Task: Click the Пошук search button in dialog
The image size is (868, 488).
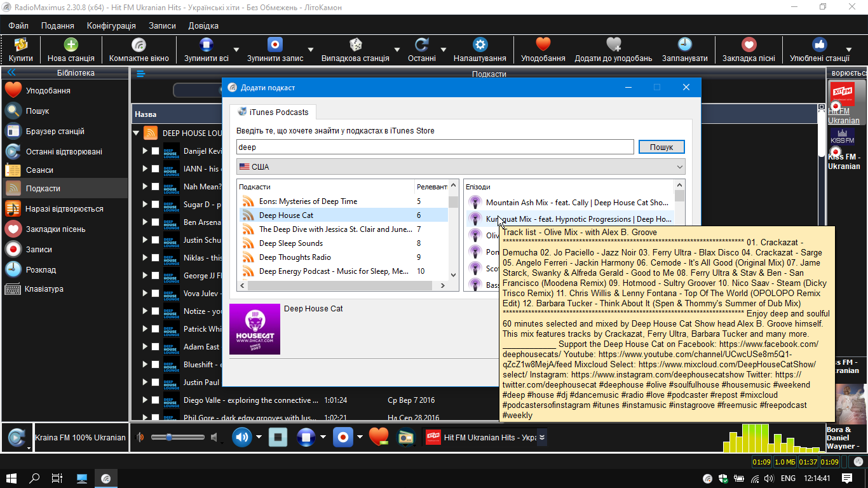Action: click(661, 147)
